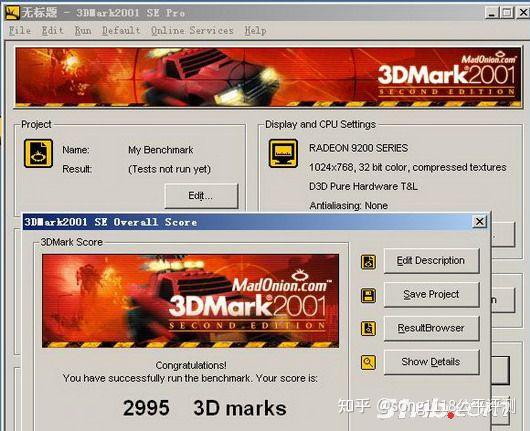Click the Display and CPU Settings monitor icon
The image size is (530, 431).
click(x=283, y=153)
